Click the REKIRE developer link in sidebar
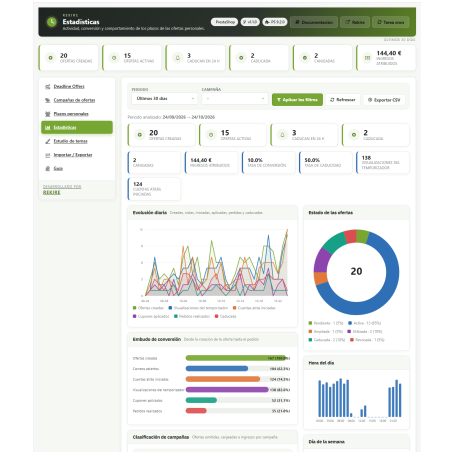 click(52, 193)
